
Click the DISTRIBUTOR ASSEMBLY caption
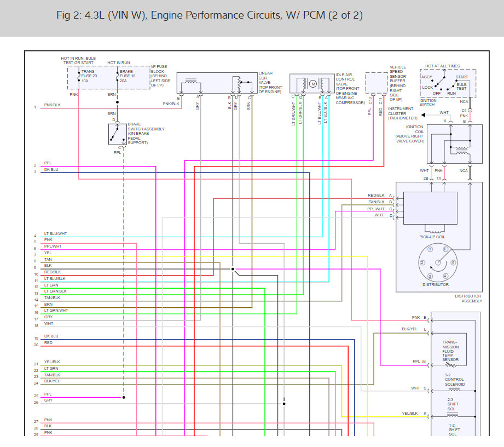click(x=468, y=299)
